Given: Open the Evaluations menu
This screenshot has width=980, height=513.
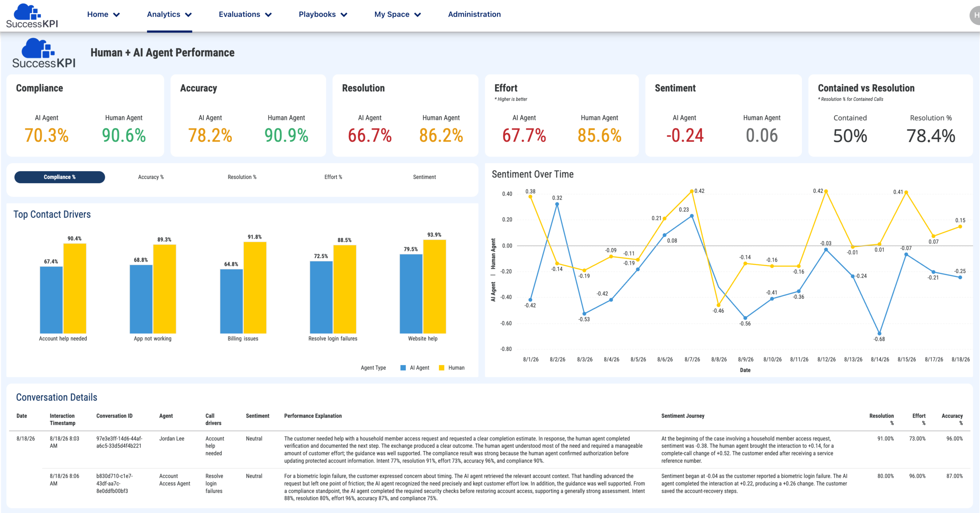Looking at the screenshot, I should pyautogui.click(x=239, y=14).
